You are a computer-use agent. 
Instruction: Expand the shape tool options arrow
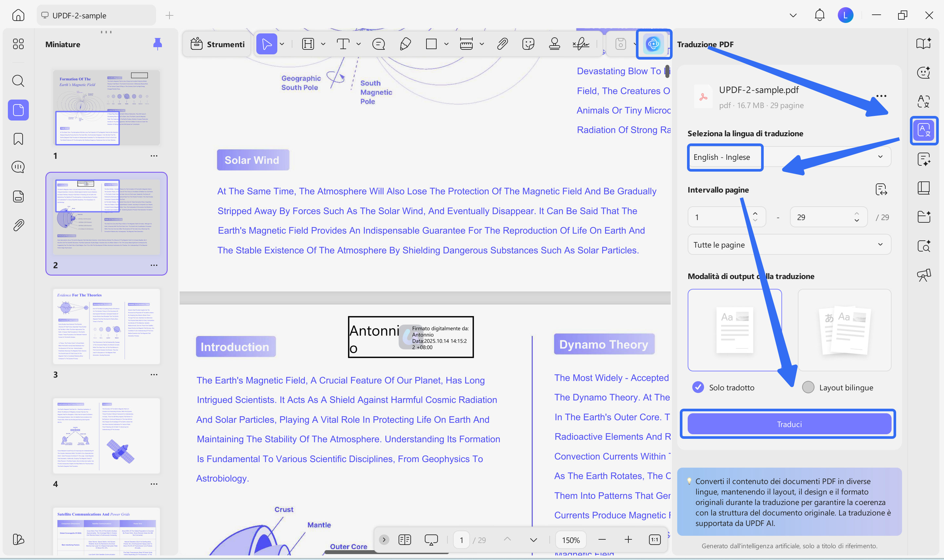click(446, 44)
